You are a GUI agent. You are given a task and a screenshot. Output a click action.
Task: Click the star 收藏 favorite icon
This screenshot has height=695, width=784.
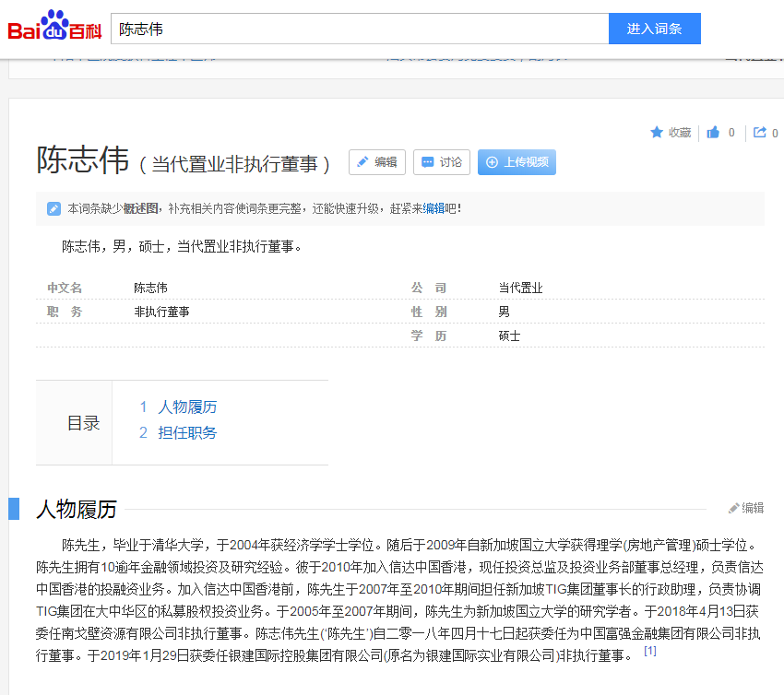[657, 133]
